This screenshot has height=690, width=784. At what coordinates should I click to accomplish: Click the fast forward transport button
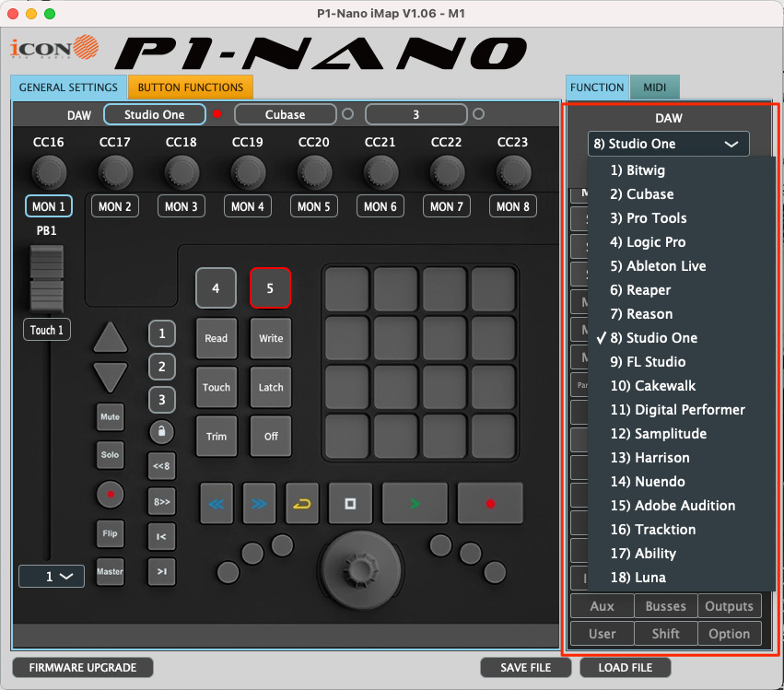pos(259,504)
